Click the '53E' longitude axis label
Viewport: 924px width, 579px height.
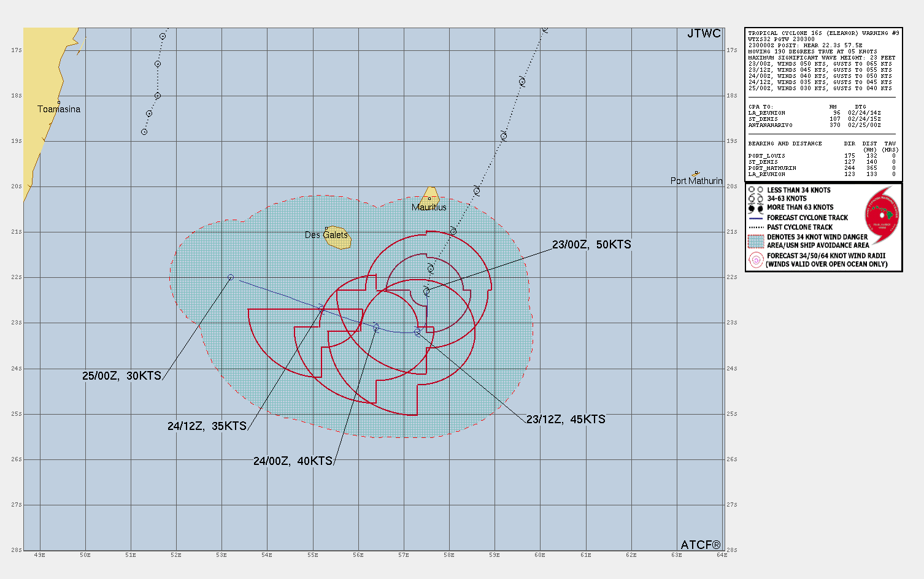[221, 555]
